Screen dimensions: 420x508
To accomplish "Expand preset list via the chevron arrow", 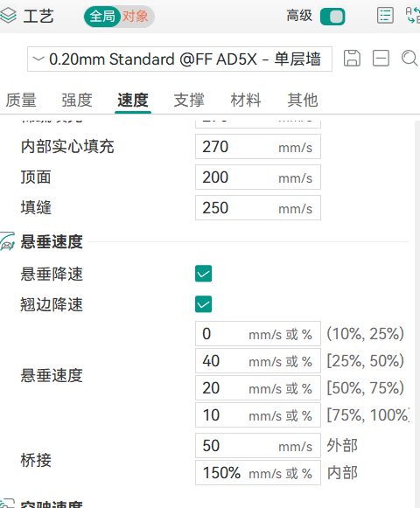I will coord(38,59).
